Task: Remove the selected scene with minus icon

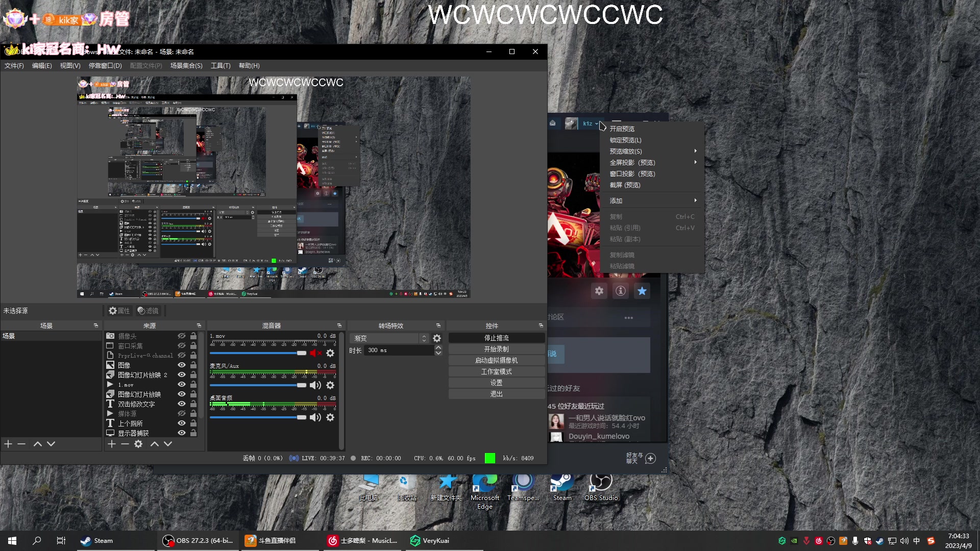Action: (x=21, y=444)
